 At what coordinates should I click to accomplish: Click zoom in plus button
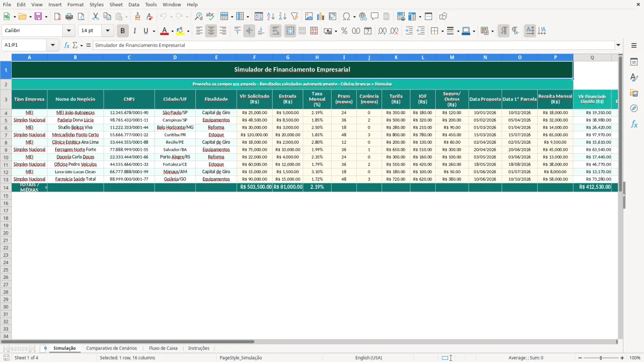623,358
